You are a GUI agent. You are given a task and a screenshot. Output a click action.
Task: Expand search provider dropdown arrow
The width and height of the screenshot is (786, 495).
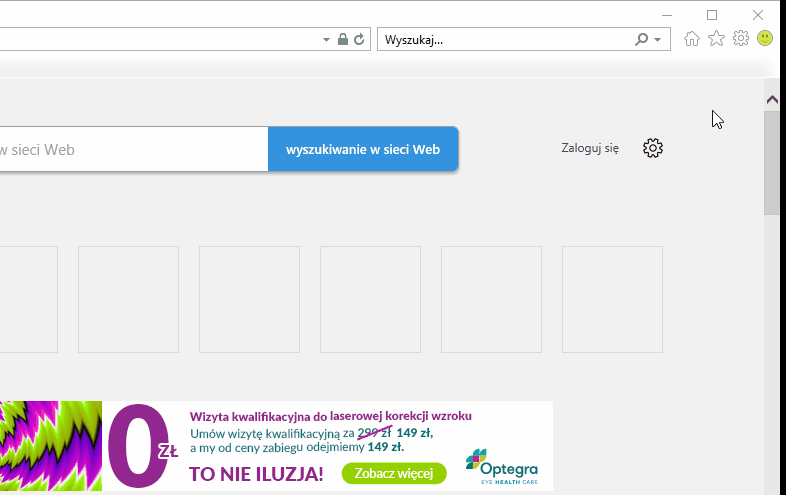tap(658, 40)
